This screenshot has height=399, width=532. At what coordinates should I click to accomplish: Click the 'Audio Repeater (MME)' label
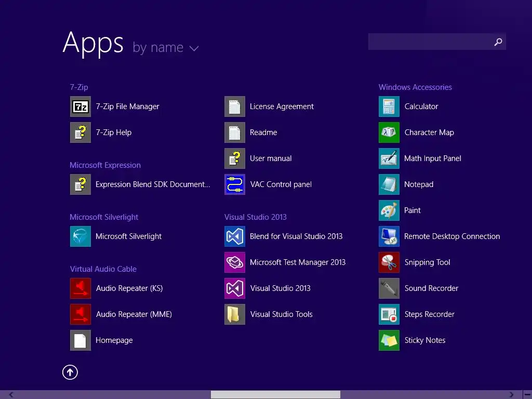[x=134, y=314]
